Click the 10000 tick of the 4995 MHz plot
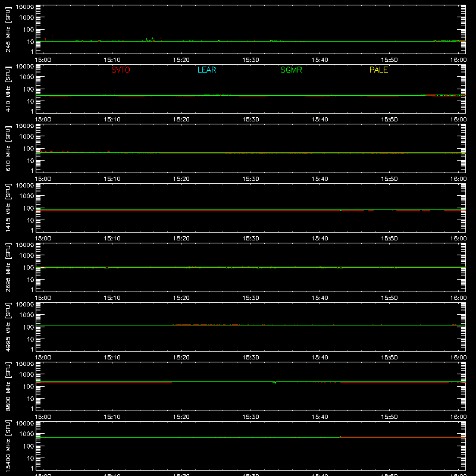This screenshot has height=476, width=476. click(x=25, y=305)
